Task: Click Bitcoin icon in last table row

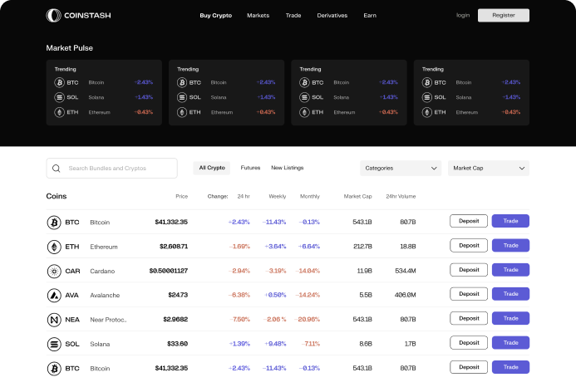Action: (x=54, y=369)
